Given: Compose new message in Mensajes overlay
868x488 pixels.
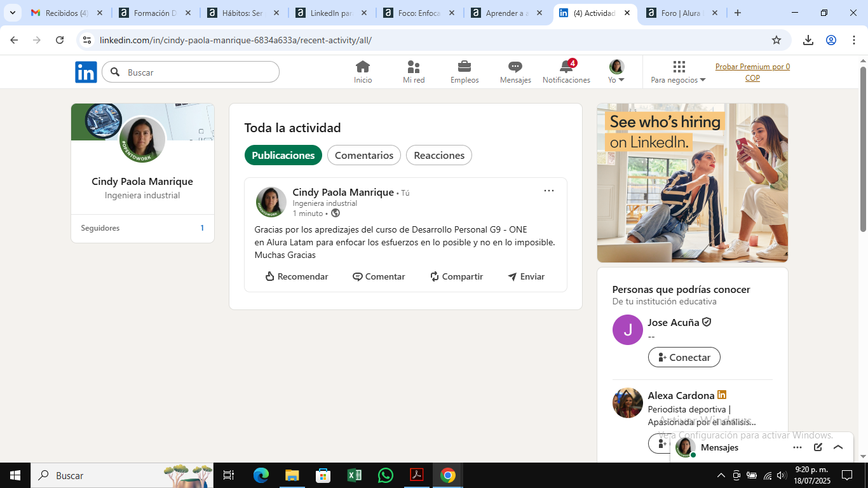Looking at the screenshot, I should pos(818,447).
